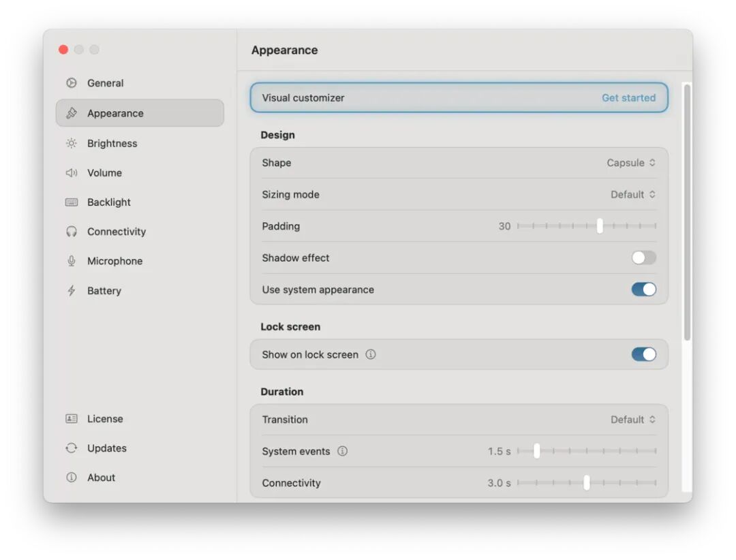Screen dimensions: 736x560
Task: Open the Sizing mode Default dropdown
Action: point(633,195)
